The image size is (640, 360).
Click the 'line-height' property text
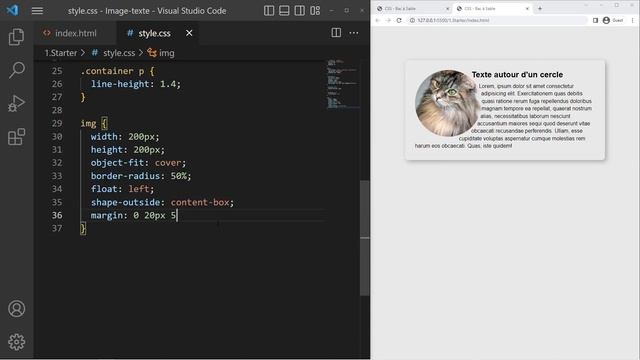120,84
